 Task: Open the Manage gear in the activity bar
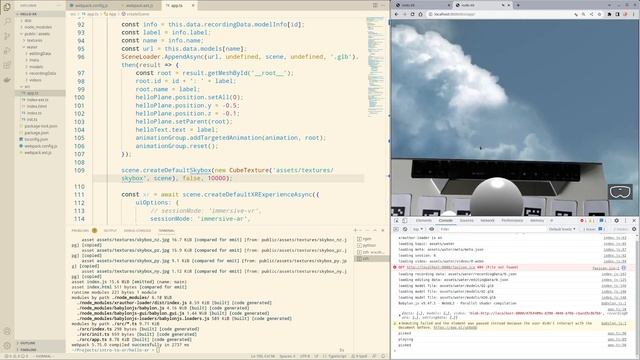(x=7, y=346)
